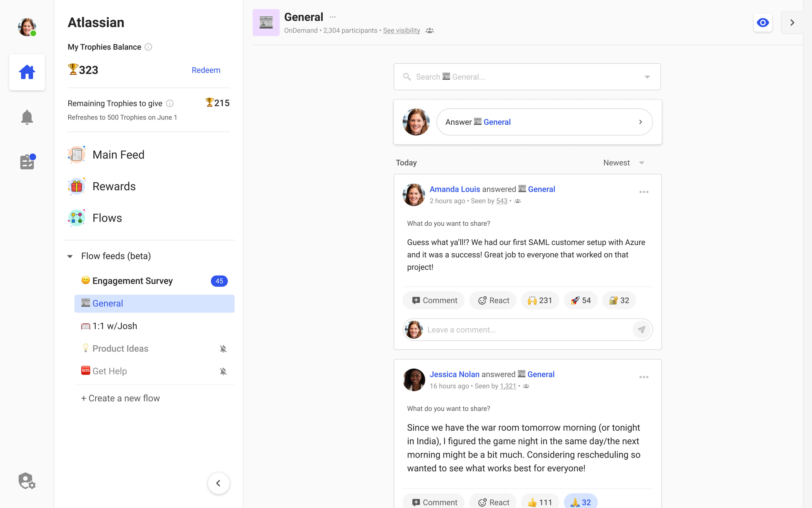This screenshot has height=508, width=812.
Task: Open the tasks clipboard icon with blue dot
Action: (27, 162)
